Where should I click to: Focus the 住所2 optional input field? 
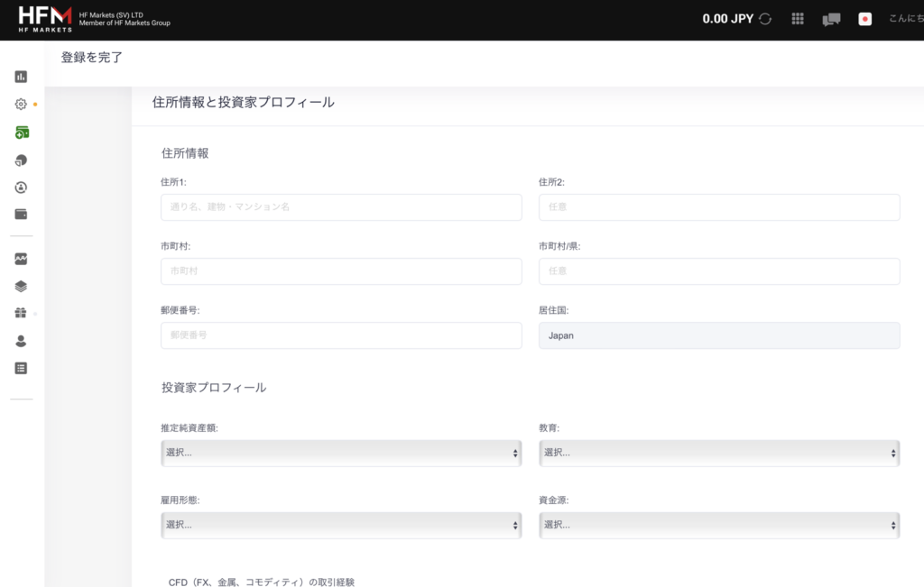[719, 207]
